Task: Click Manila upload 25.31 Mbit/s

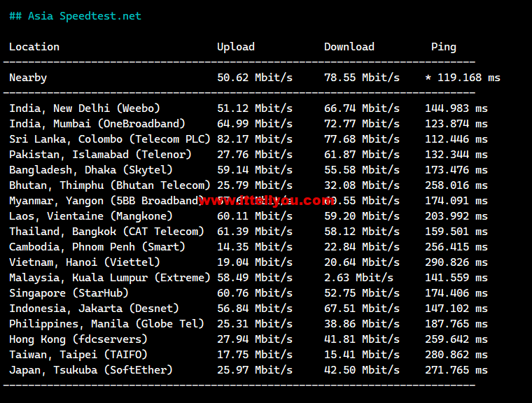Action: (x=255, y=324)
